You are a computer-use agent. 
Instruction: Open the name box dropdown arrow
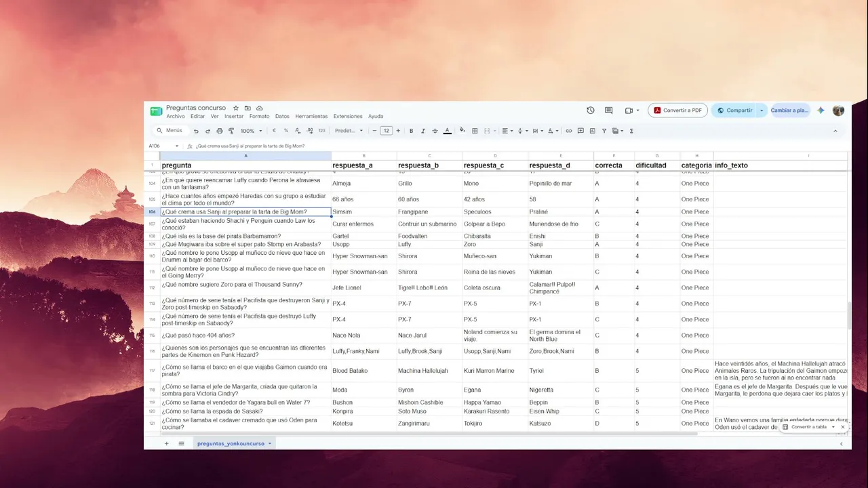pos(177,146)
